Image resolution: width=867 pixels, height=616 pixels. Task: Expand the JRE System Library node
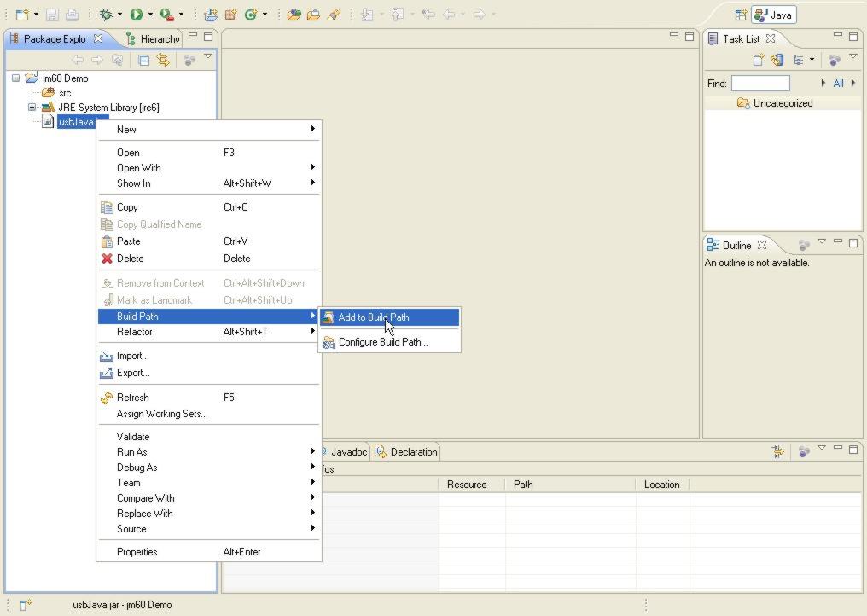(x=32, y=108)
